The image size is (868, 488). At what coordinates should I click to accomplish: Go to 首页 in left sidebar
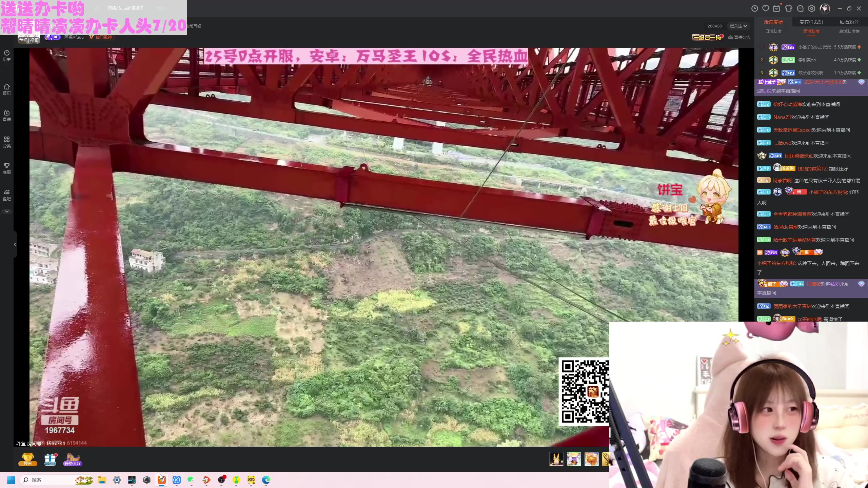tap(7, 89)
